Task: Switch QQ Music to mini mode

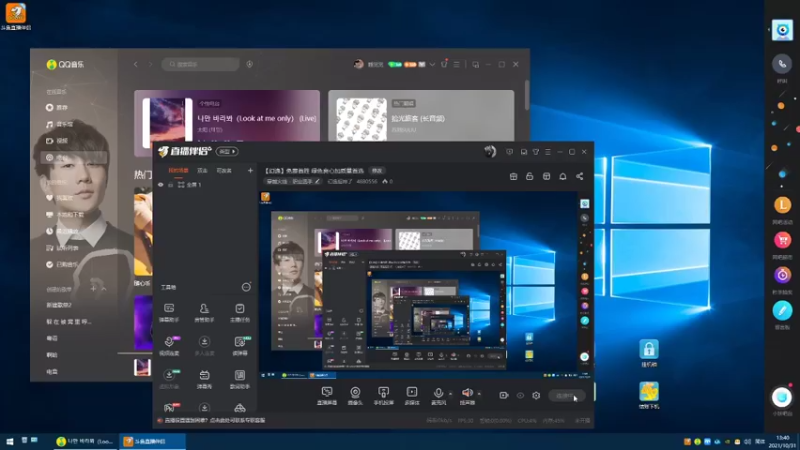Action: (x=476, y=65)
